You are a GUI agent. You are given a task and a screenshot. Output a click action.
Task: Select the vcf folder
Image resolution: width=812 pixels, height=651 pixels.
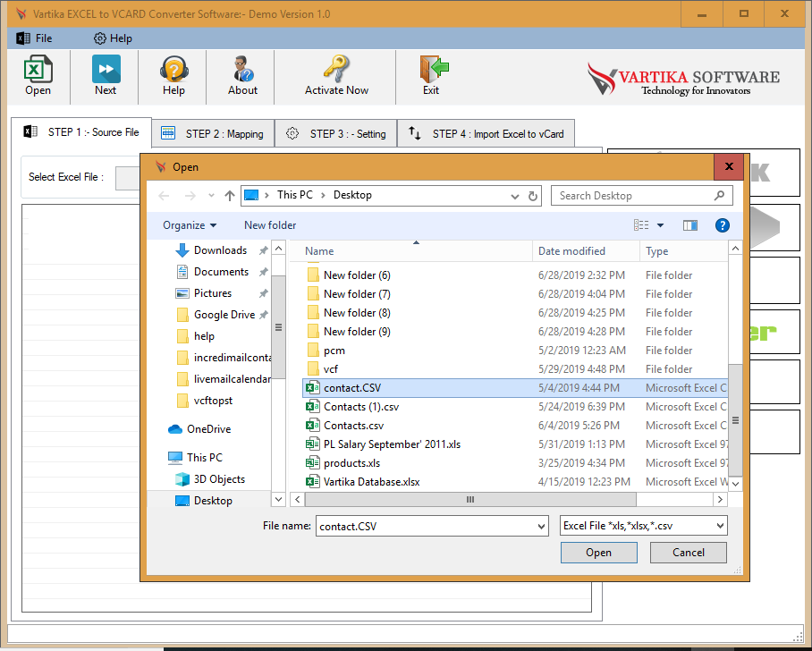tap(514, 369)
